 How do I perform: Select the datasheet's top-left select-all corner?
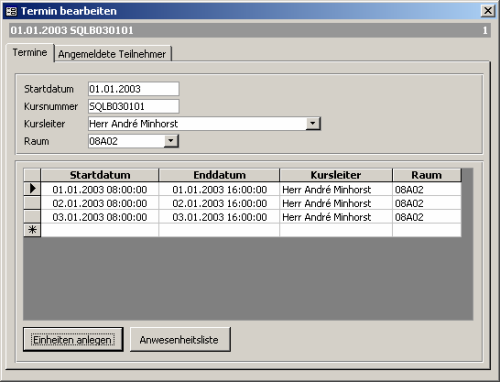[x=32, y=175]
